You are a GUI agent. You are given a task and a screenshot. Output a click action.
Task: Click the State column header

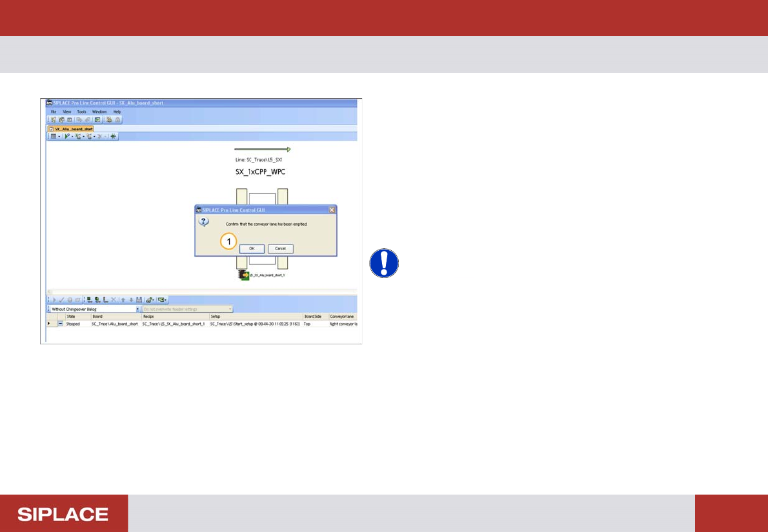click(77, 317)
